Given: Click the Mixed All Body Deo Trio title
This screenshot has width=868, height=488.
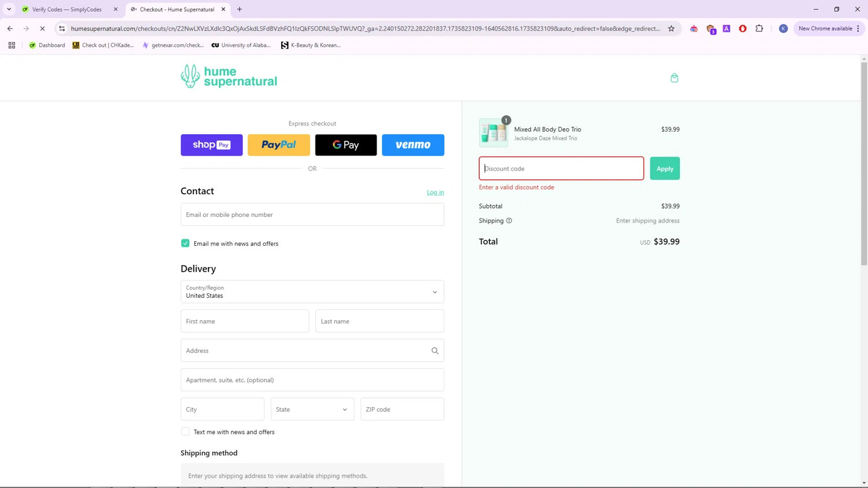Looking at the screenshot, I should pos(547,130).
